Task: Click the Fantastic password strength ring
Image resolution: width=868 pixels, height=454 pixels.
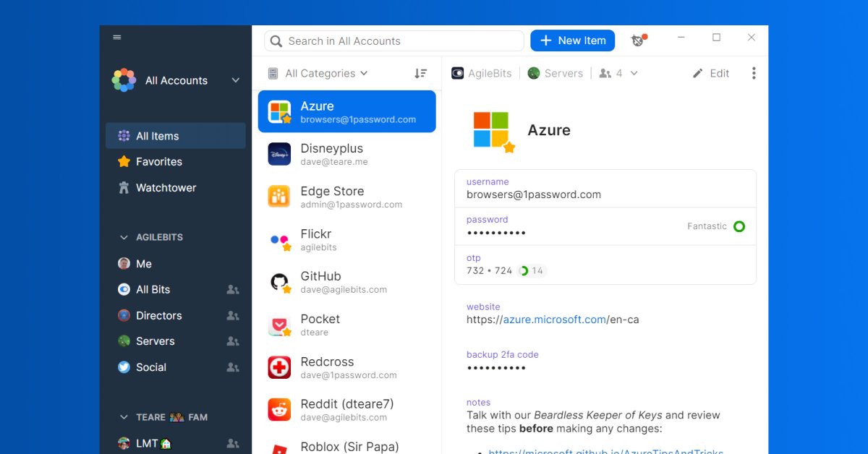Action: pos(739,226)
